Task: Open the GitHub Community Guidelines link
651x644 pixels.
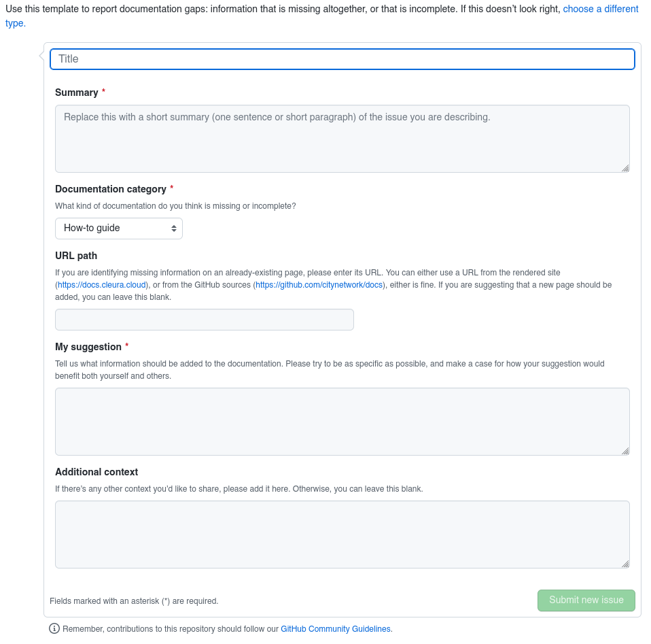Action: 335,628
